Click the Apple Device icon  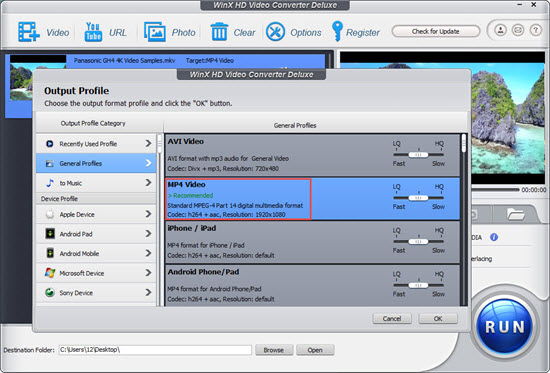50,214
